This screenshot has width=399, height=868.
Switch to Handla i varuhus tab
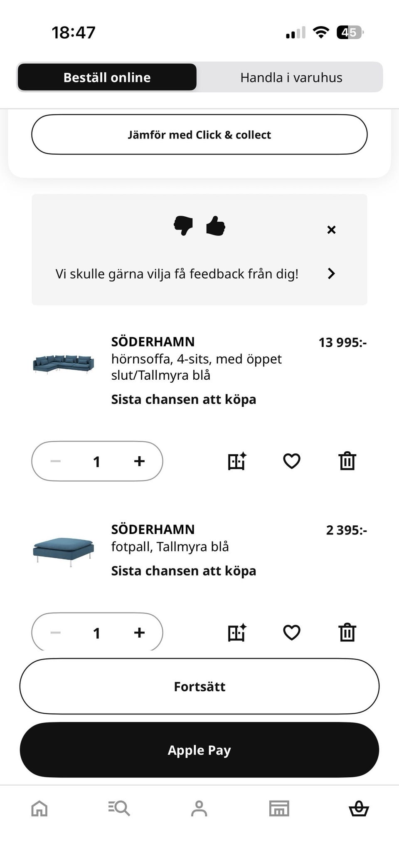[291, 77]
